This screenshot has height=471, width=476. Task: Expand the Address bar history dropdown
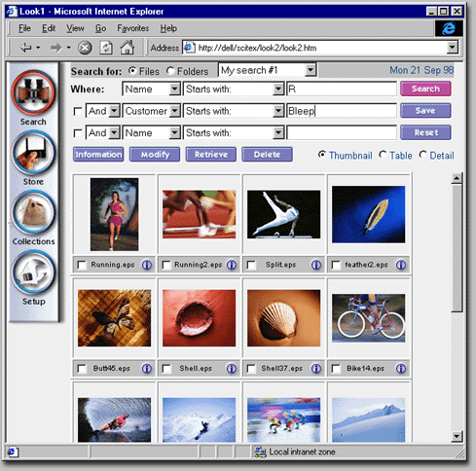click(452, 48)
